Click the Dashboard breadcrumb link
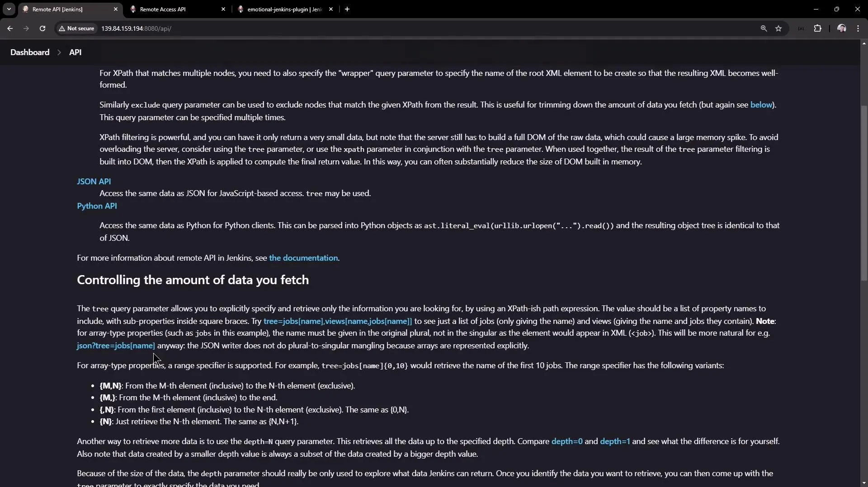 (30, 52)
